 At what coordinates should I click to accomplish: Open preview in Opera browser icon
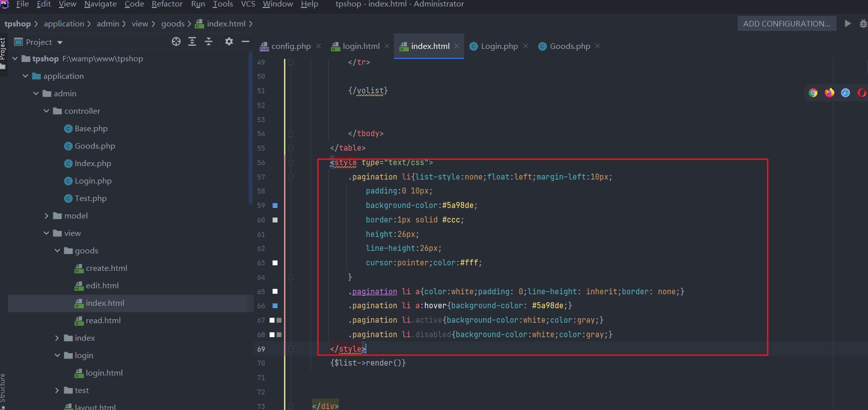pyautogui.click(x=862, y=93)
